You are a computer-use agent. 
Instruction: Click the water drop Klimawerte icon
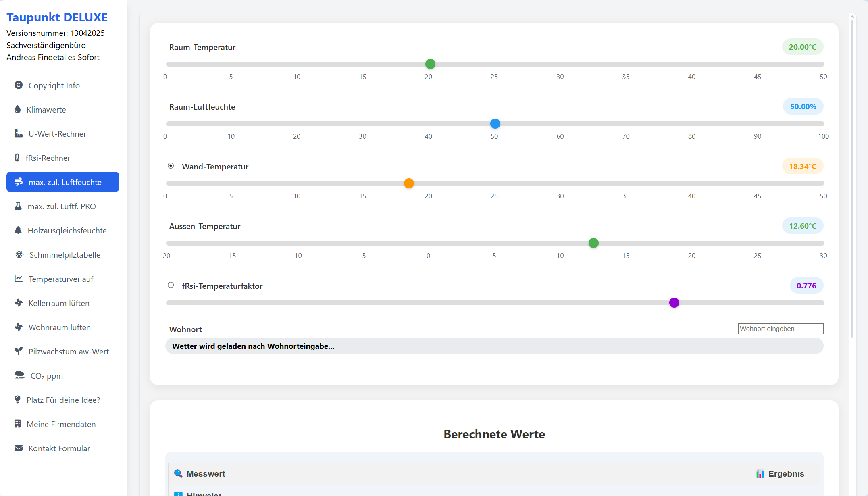(x=17, y=109)
